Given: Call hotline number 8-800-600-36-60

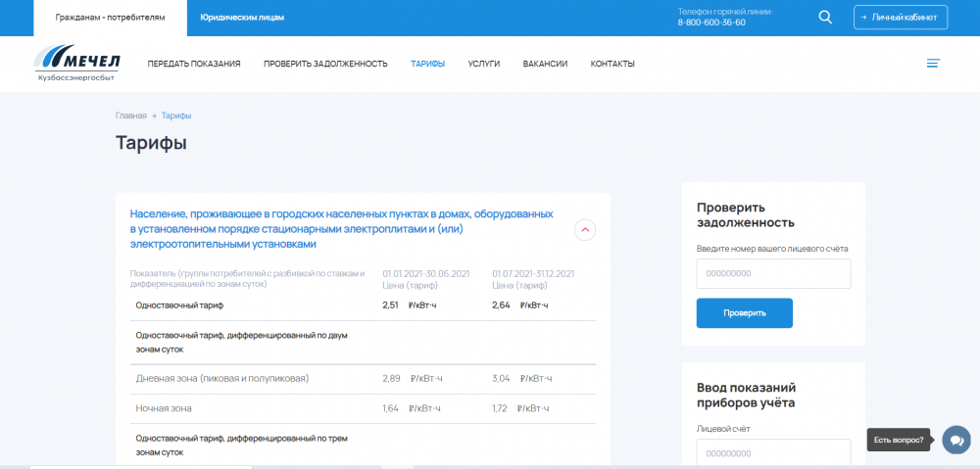Looking at the screenshot, I should 711,23.
